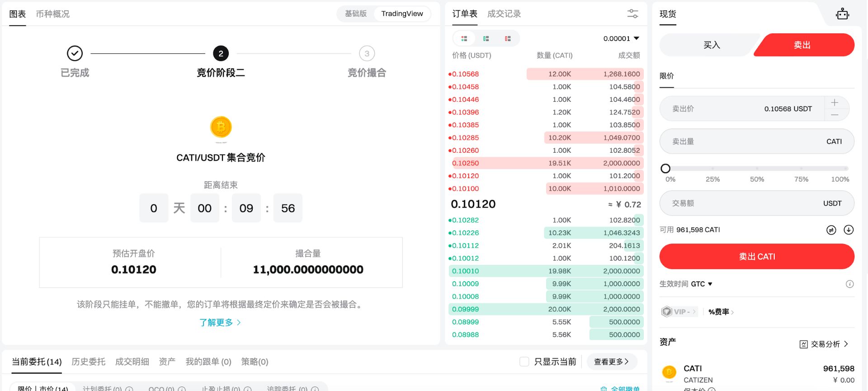Switch to the 成交记录 trade history tab
Screen dimensions: 868x391
click(x=504, y=14)
